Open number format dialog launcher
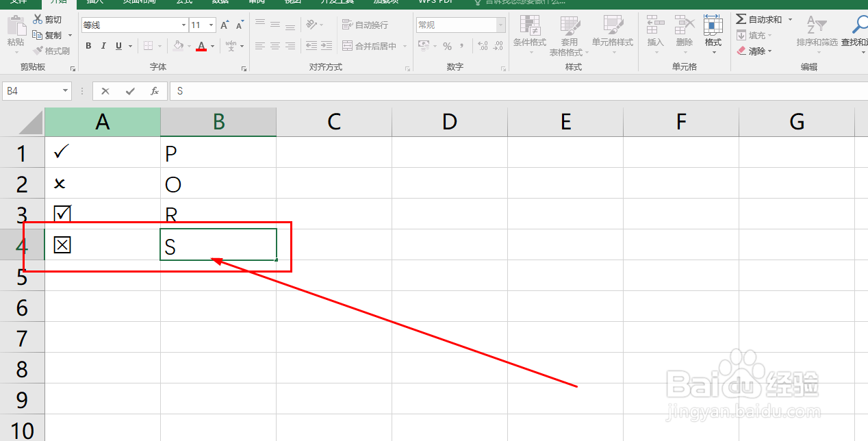Screen dimensions: 868x441 click(x=503, y=69)
